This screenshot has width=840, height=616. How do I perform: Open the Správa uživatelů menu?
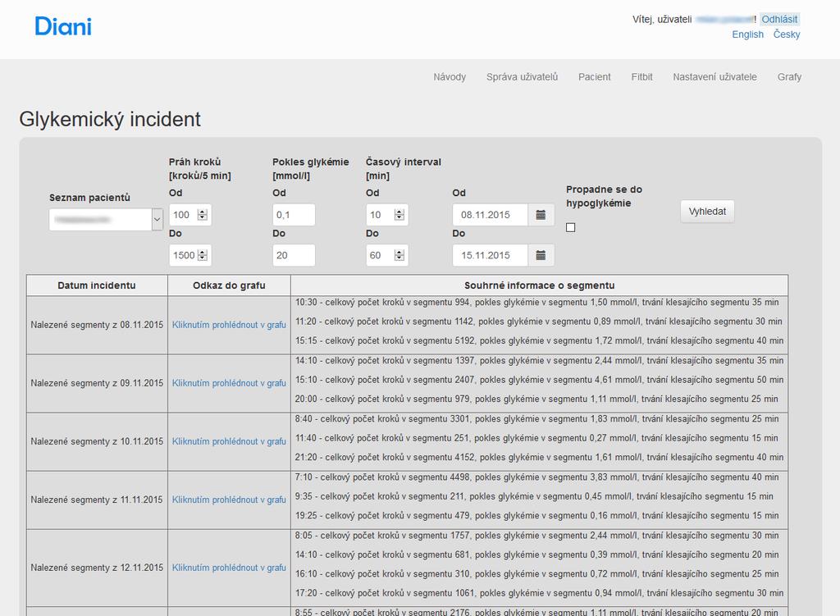coord(522,77)
